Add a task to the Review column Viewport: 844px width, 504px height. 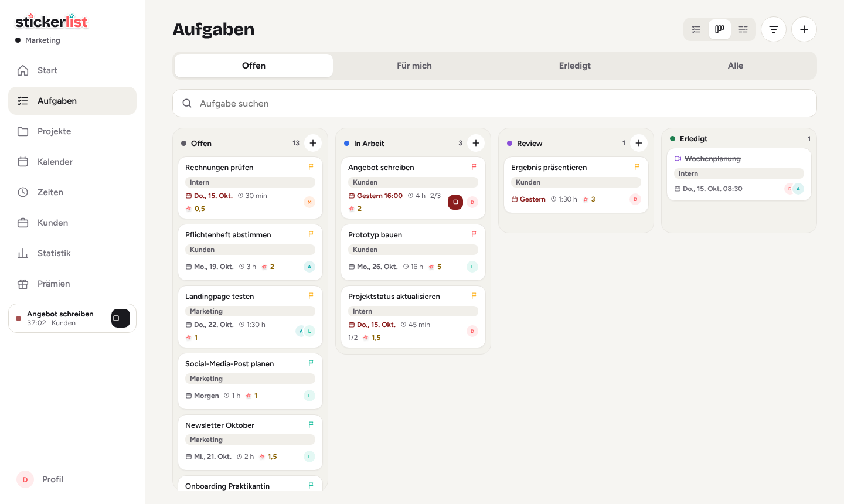click(x=639, y=143)
